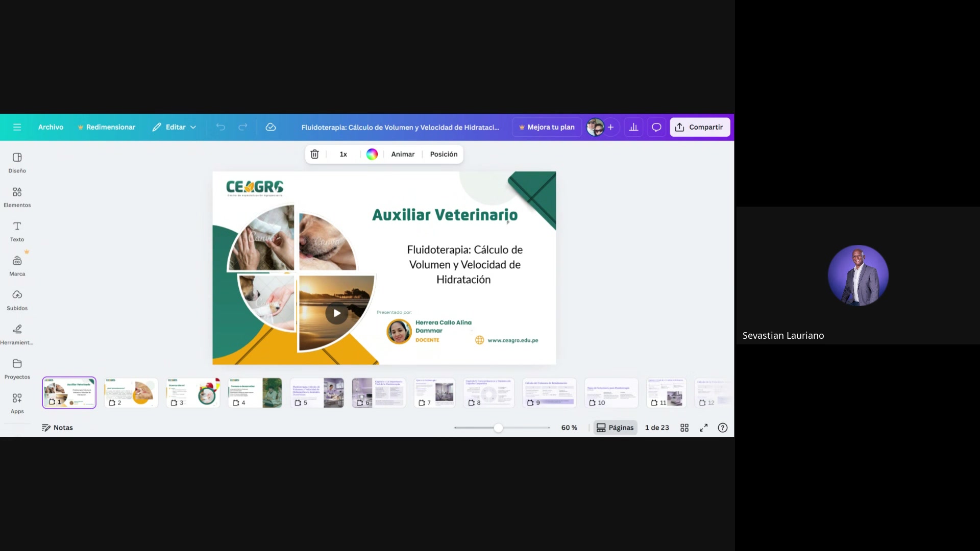The image size is (980, 551).
Task: Click the Compartir button
Action: coord(699,127)
